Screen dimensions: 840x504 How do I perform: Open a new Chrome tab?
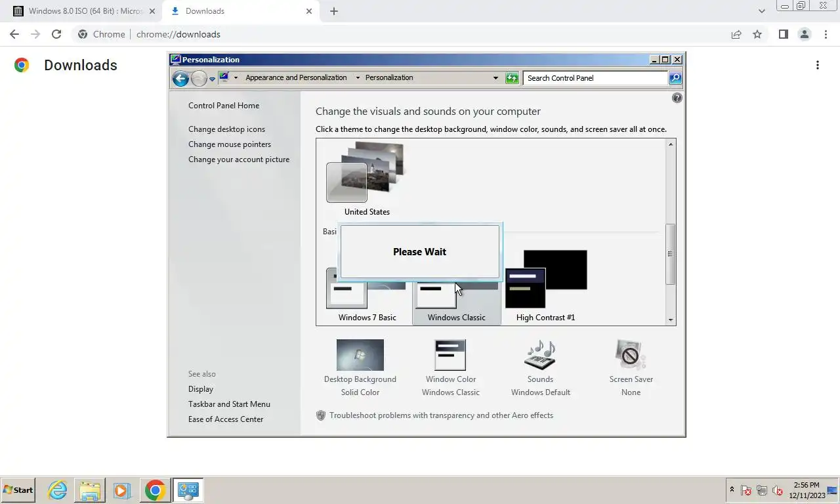[333, 11]
